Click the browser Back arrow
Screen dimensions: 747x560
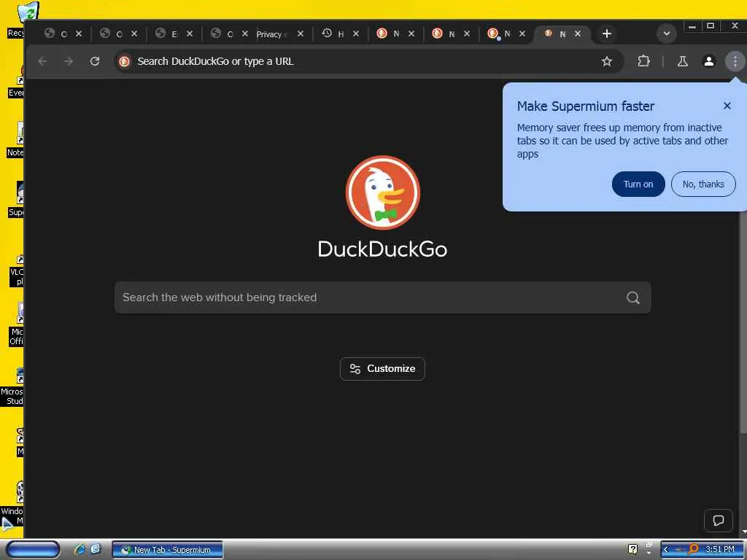[x=42, y=61]
